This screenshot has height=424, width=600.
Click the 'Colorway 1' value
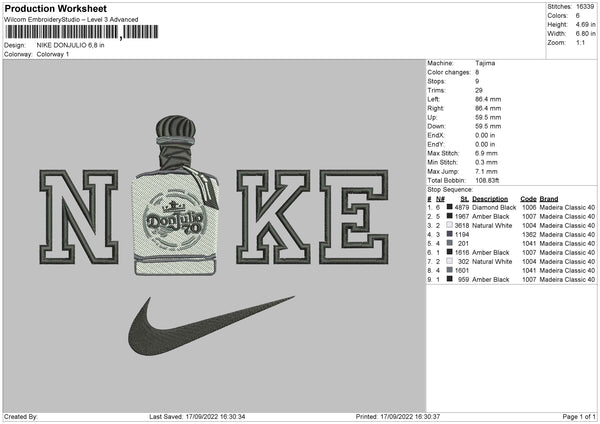coord(53,54)
